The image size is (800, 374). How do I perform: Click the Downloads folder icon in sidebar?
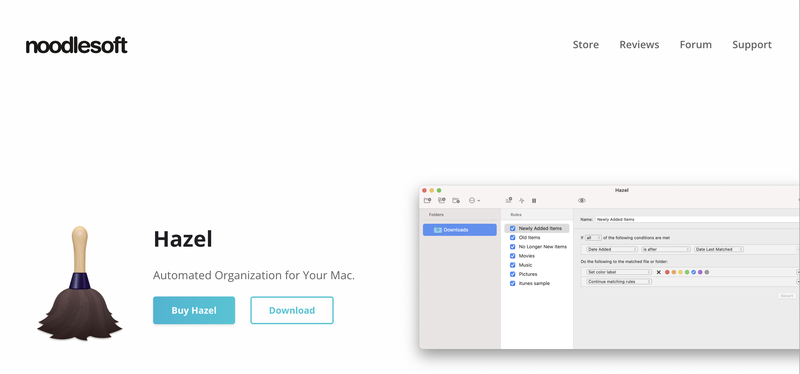[x=438, y=230]
